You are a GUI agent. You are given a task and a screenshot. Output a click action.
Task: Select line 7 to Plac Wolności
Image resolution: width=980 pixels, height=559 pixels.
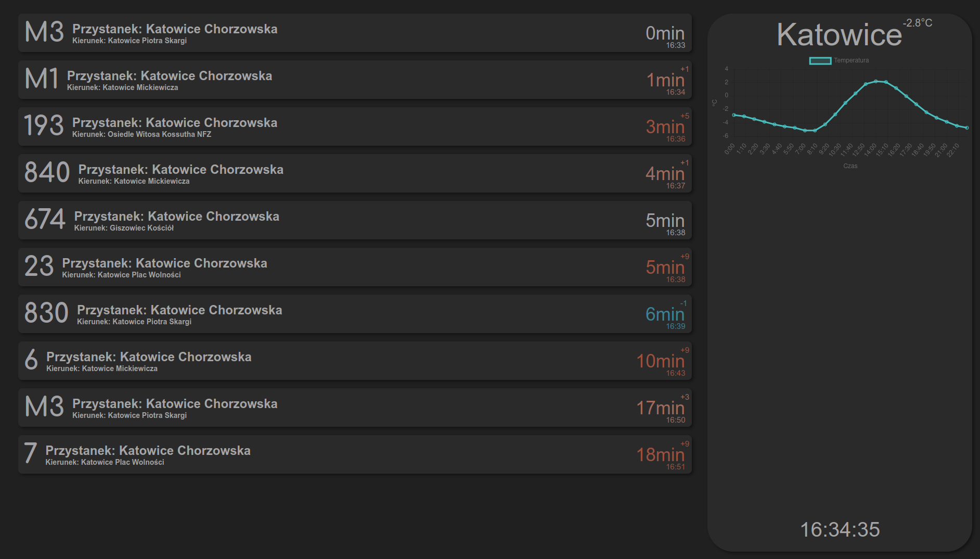click(355, 454)
